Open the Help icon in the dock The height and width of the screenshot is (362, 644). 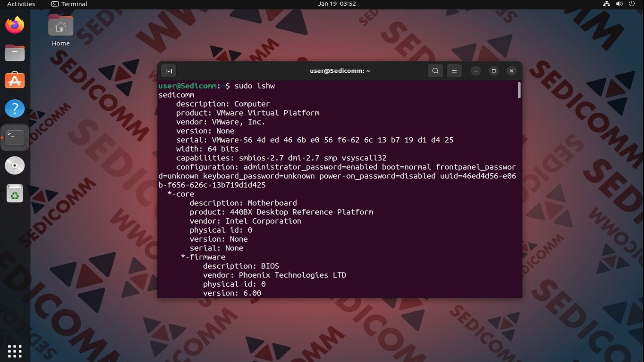pyautogui.click(x=15, y=109)
